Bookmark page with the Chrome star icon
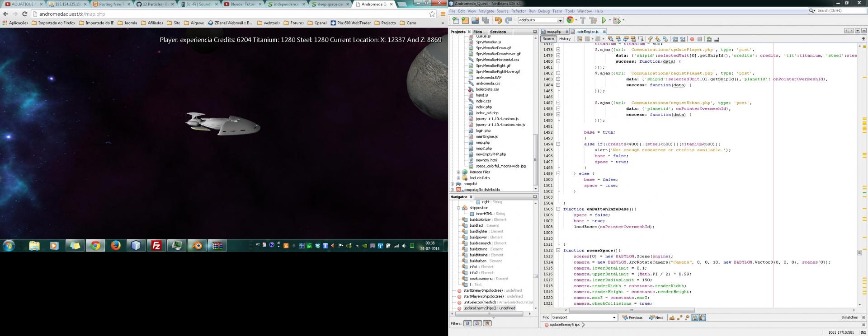Screen dimensions: 868x336 coord(432,14)
